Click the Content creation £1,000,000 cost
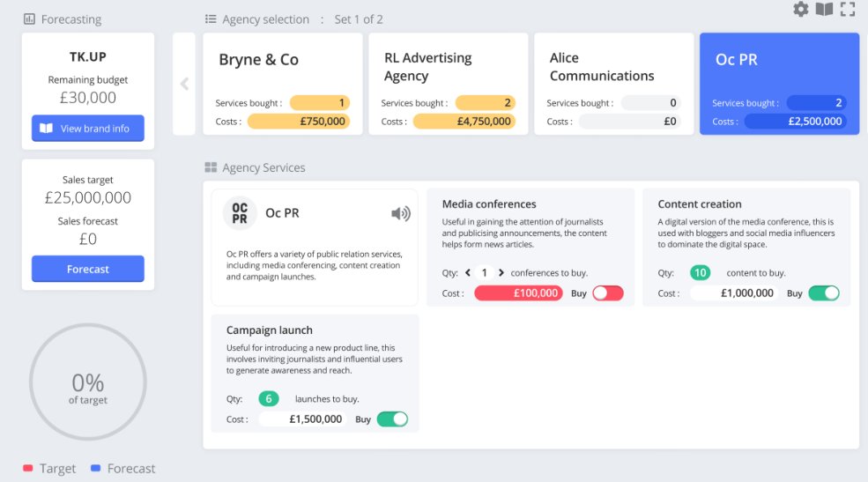This screenshot has height=482, width=868. [734, 293]
